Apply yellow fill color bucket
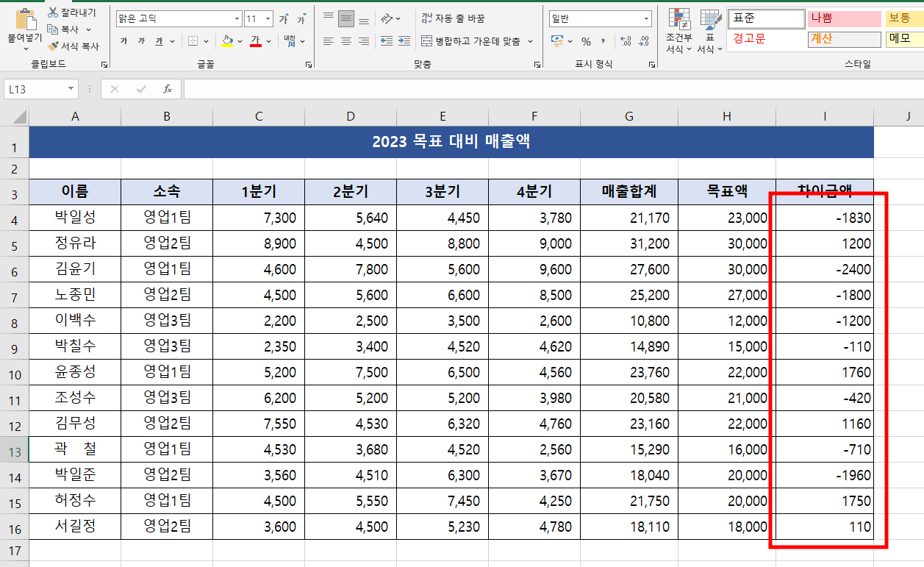The width and height of the screenshot is (924, 567). pos(227,41)
